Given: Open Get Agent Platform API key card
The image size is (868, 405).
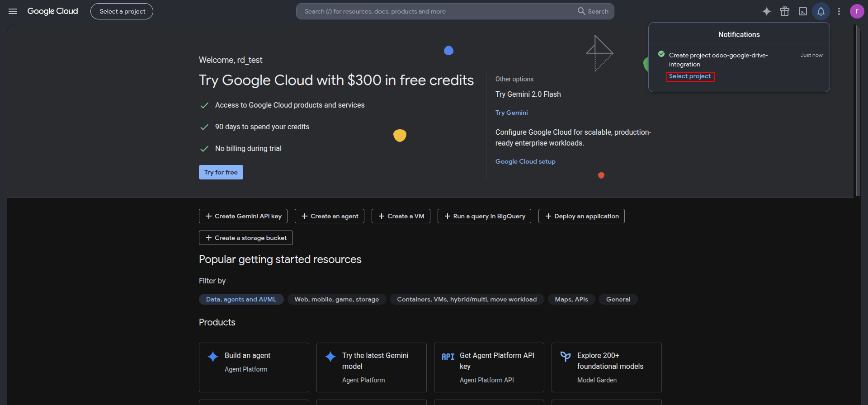Looking at the screenshot, I should point(489,367).
